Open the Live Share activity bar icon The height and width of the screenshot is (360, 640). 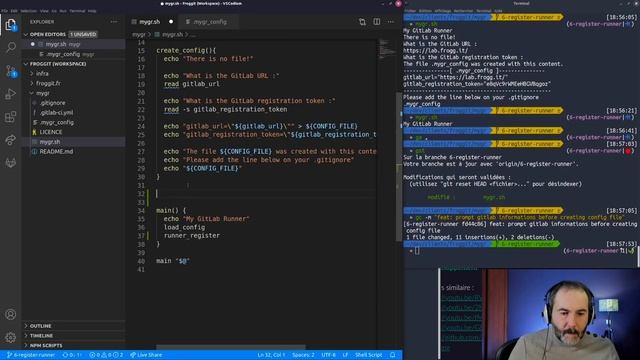(11, 140)
